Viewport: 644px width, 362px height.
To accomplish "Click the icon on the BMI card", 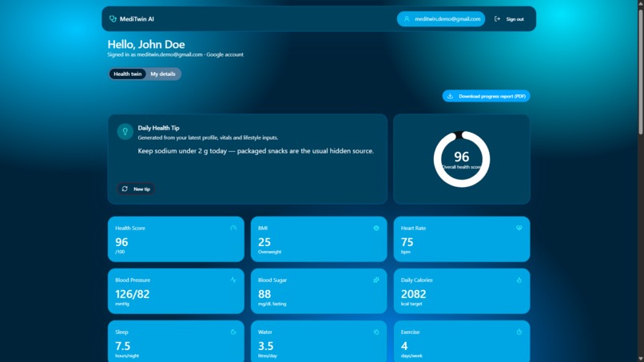I will [376, 228].
